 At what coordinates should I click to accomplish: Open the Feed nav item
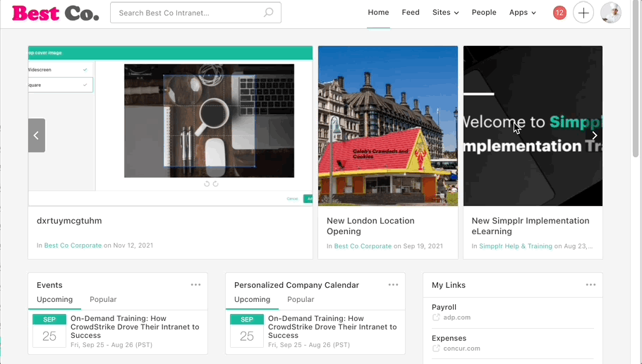point(411,13)
